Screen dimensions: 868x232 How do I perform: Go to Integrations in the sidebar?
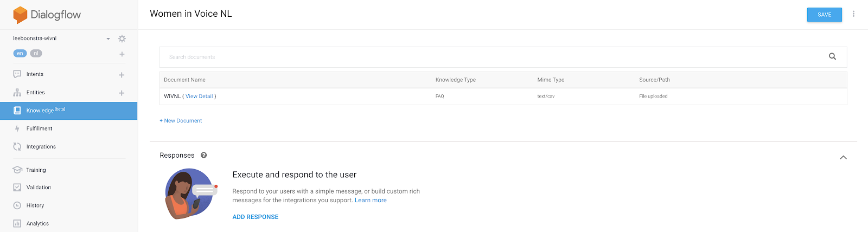(x=41, y=147)
